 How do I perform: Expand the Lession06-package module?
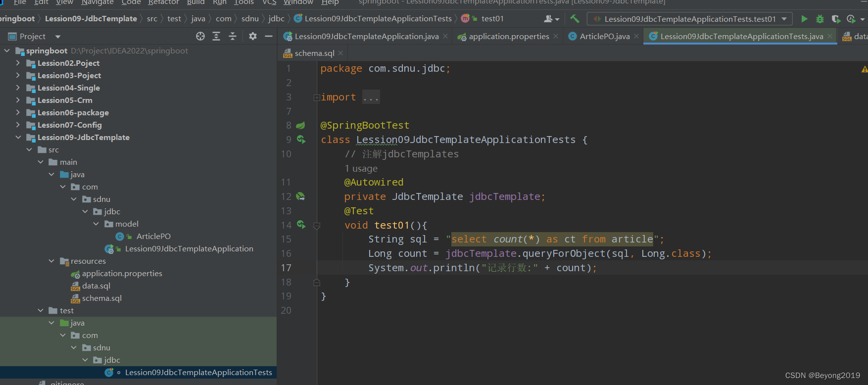point(18,112)
